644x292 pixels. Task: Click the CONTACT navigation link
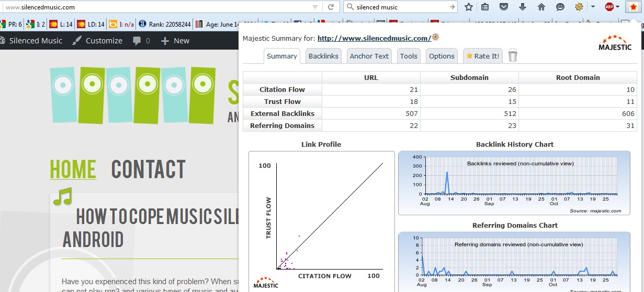(148, 169)
